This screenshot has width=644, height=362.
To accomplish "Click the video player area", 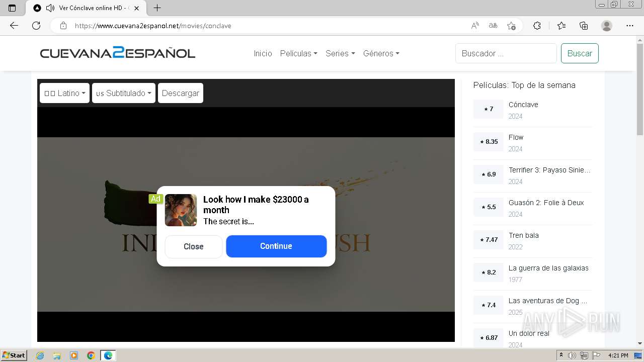I will (x=246, y=224).
